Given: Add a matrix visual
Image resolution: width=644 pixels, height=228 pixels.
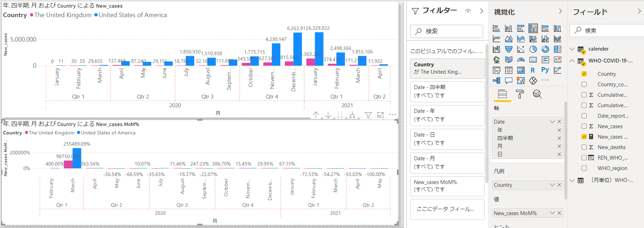Looking at the screenshot, I should coord(521,70).
